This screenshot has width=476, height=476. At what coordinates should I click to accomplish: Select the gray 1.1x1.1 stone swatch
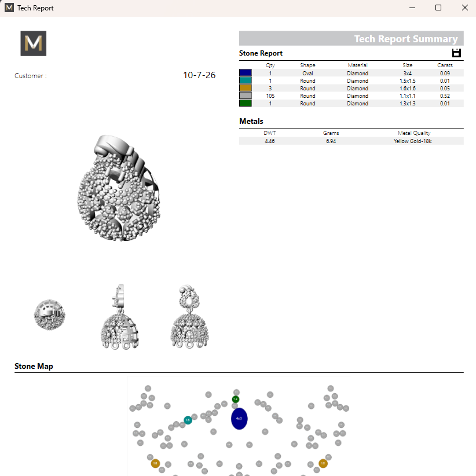[246, 96]
